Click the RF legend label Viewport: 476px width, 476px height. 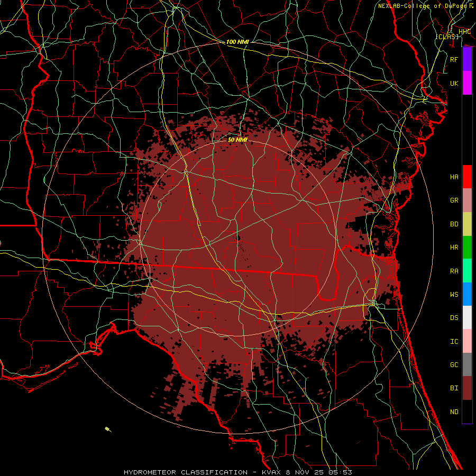[454, 59]
